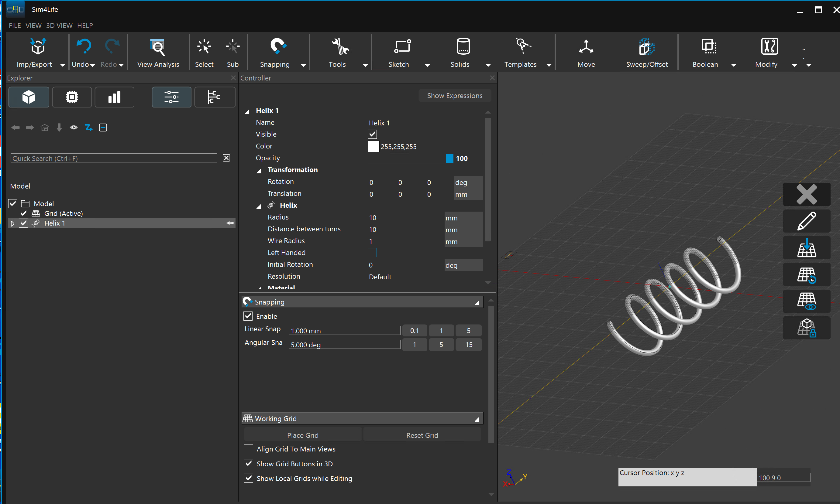This screenshot has height=504, width=840.
Task: Toggle the Left Handed checkbox
Action: 372,253
